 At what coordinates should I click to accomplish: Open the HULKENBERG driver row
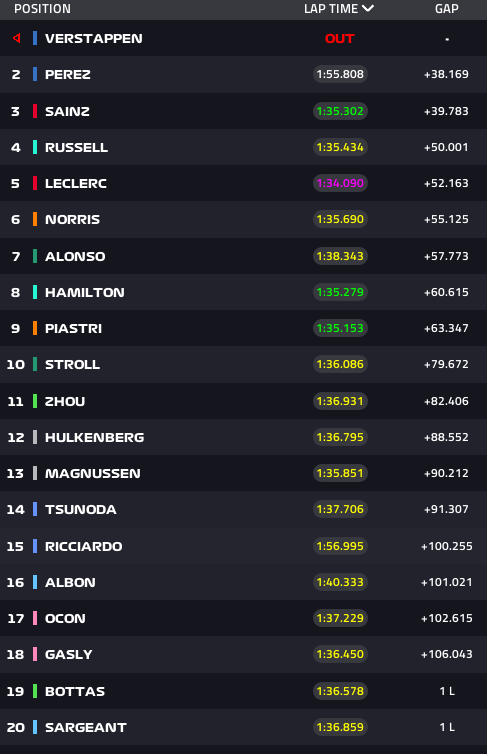[243, 437]
